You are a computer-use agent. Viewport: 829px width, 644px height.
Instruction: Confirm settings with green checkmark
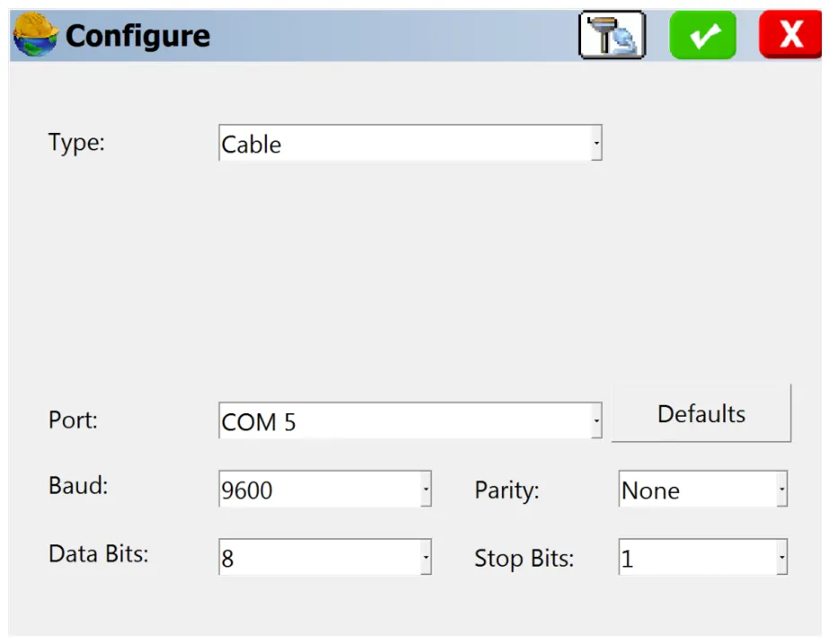click(702, 35)
